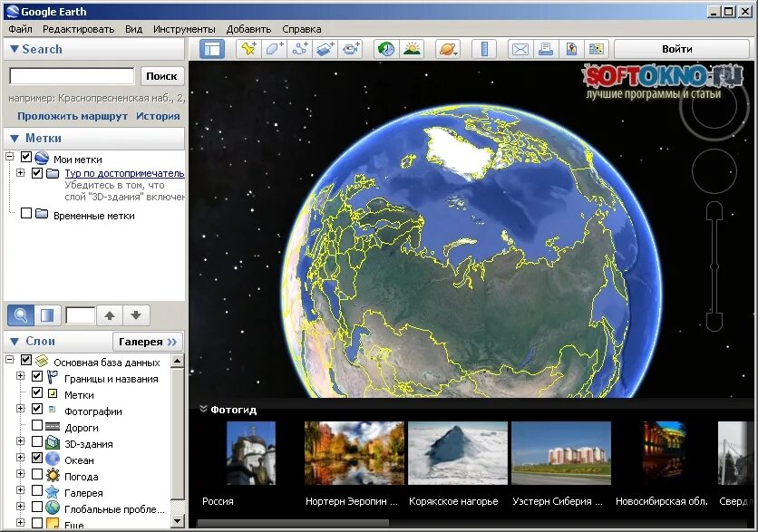Open the Справка menu
758x532 pixels.
point(302,29)
